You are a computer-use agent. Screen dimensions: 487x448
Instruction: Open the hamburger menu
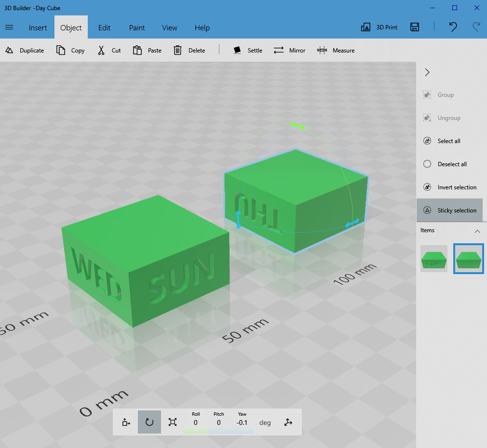9,27
